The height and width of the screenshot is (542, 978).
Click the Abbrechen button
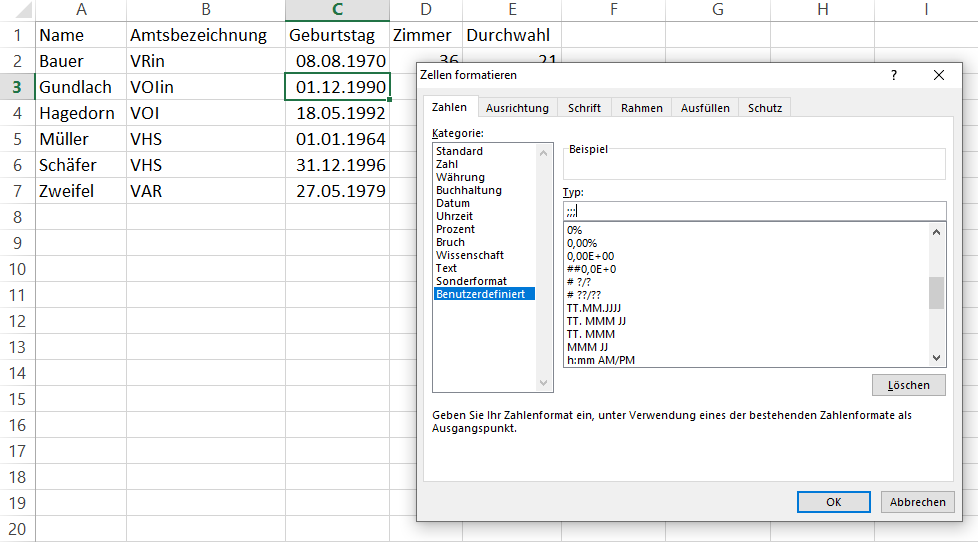pyautogui.click(x=917, y=502)
